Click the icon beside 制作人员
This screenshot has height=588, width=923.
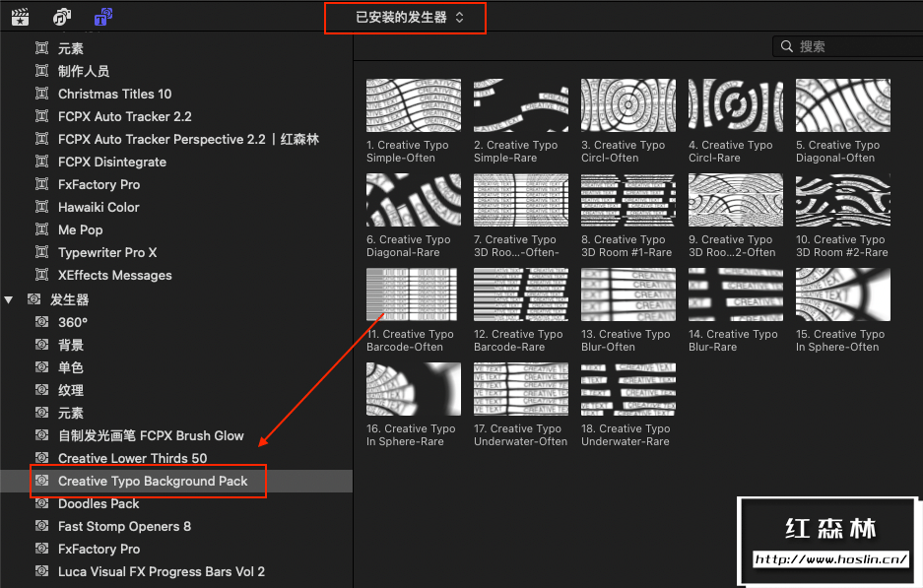point(41,71)
